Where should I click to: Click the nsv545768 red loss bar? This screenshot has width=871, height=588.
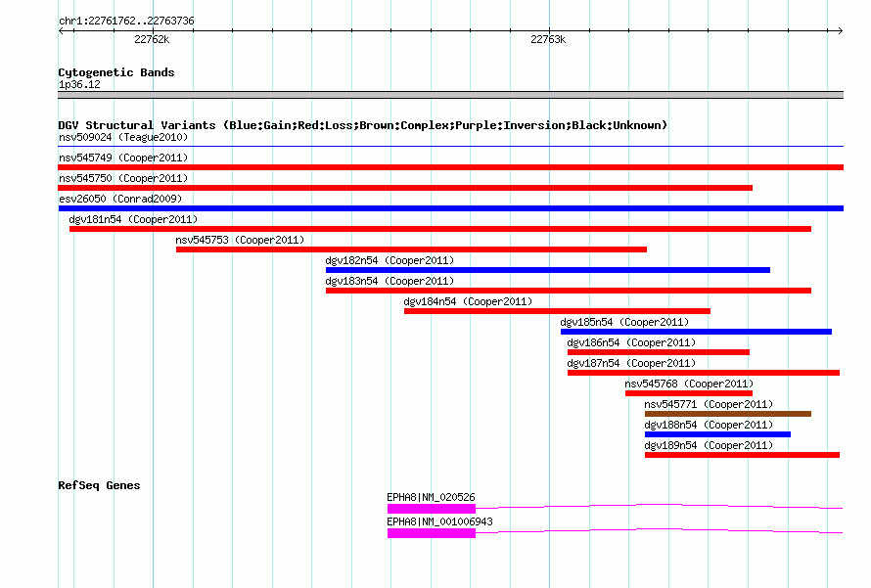[x=689, y=393]
